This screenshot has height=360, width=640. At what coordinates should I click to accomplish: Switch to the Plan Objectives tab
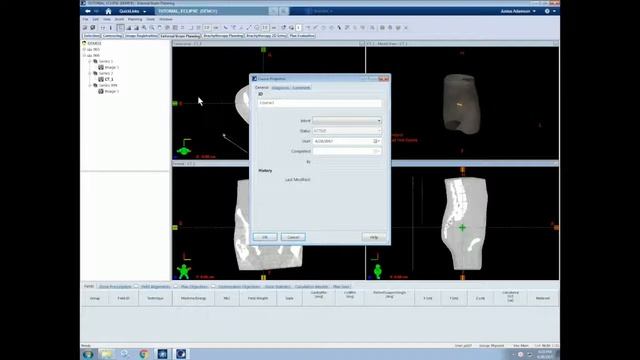(194, 287)
